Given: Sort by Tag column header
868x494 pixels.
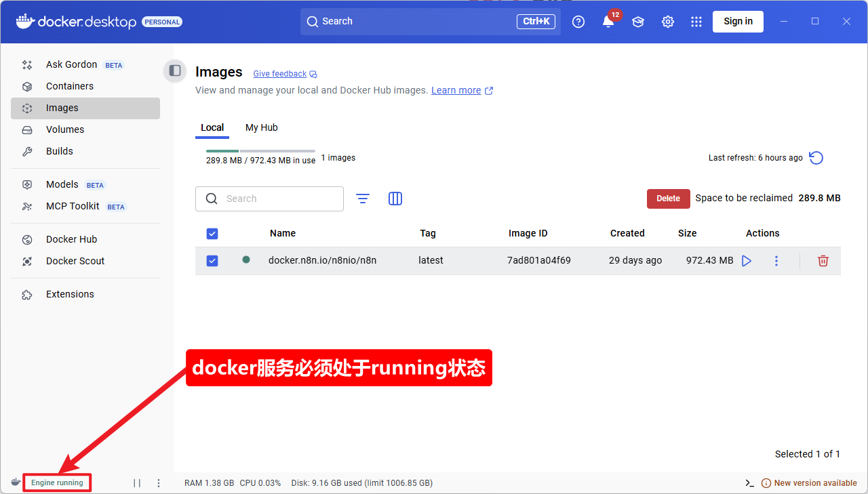Looking at the screenshot, I should coord(428,233).
